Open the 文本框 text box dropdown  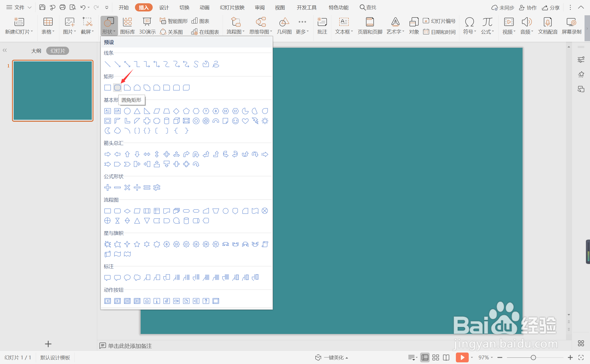coord(344,26)
